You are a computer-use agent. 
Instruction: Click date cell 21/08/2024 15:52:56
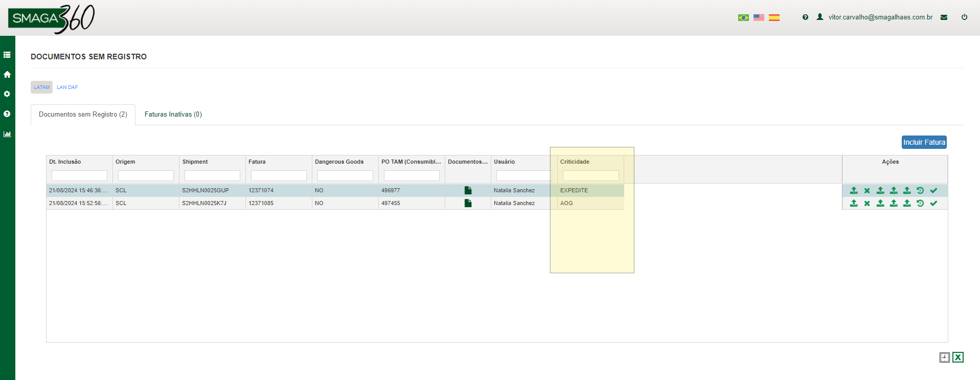coord(78,203)
